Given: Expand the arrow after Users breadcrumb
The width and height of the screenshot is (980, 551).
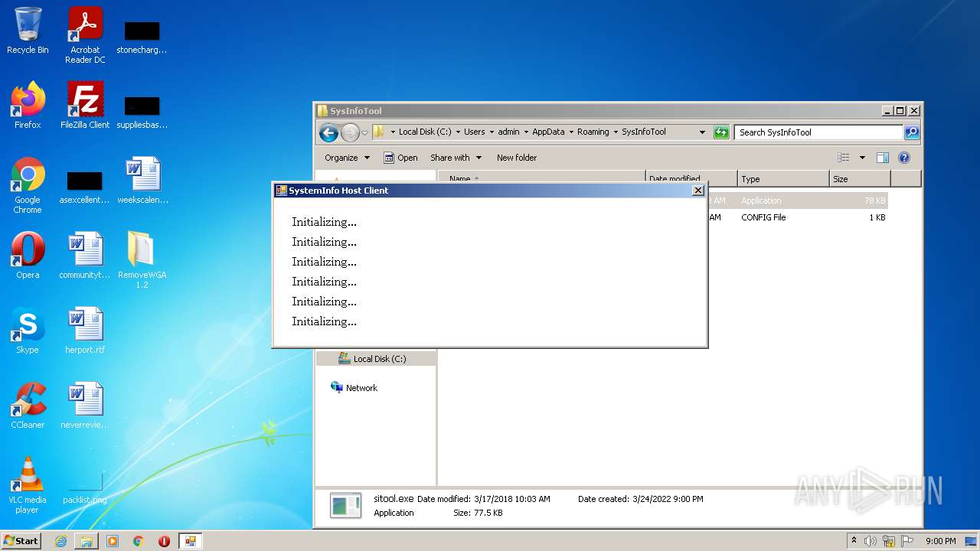Looking at the screenshot, I should pyautogui.click(x=492, y=132).
